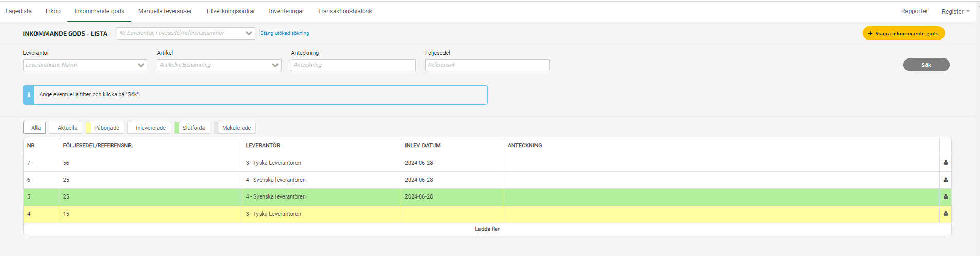Click date 2024-06-28 in row 7
This screenshot has width=980, height=256.
coord(419,163)
